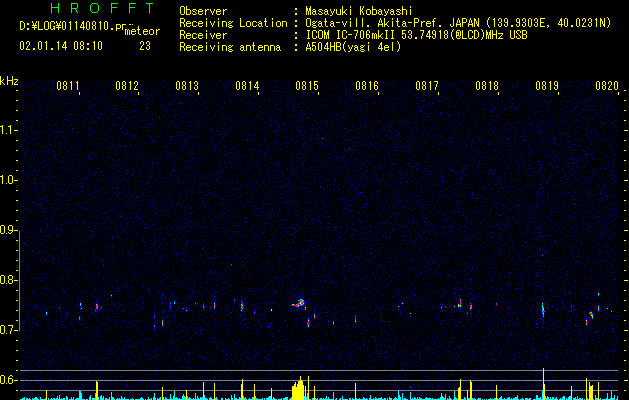629x400 pixels.
Task: Click the observer name Masayuki Kobayashi
Action: click(359, 11)
